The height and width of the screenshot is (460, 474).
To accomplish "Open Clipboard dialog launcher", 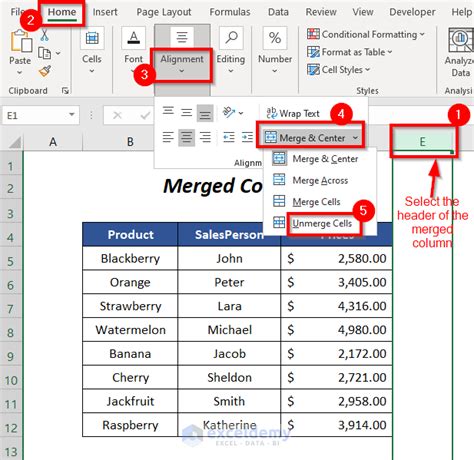I will click(x=65, y=90).
